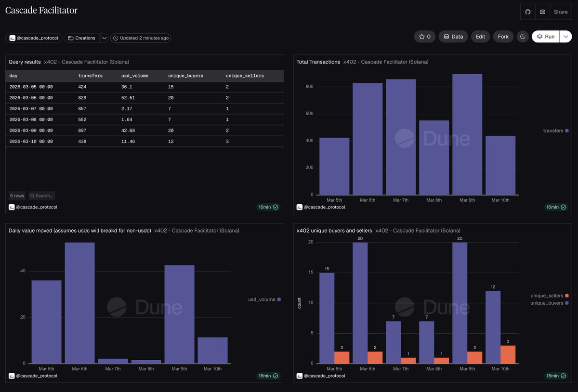Open the Data button

coord(453,37)
